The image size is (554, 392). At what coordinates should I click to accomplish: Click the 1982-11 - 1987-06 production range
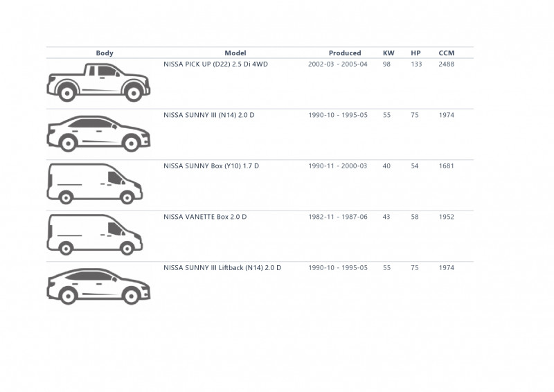[338, 217]
